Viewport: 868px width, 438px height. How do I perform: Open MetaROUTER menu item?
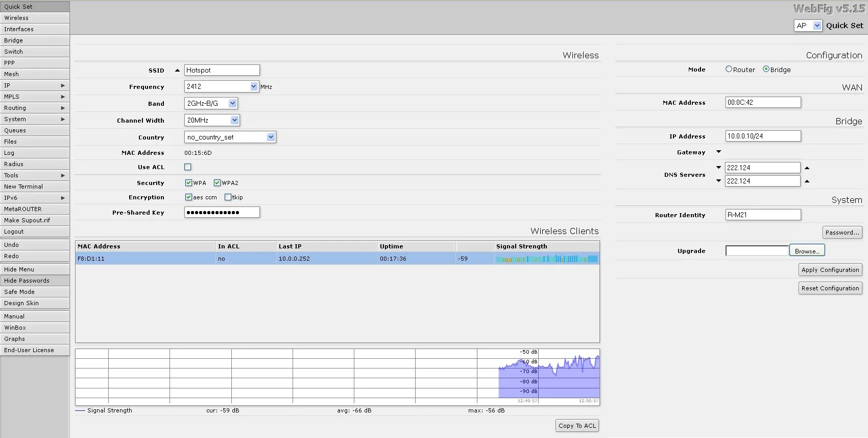[35, 209]
